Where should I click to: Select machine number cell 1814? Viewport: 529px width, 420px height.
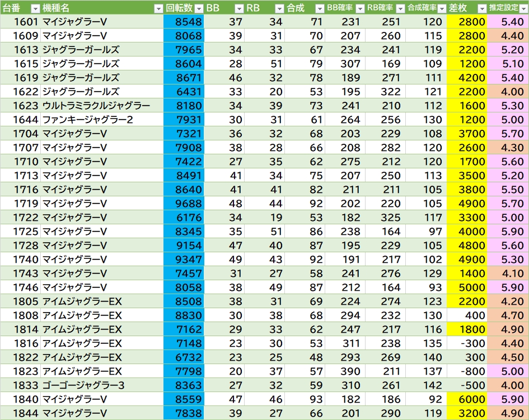tap(20, 329)
